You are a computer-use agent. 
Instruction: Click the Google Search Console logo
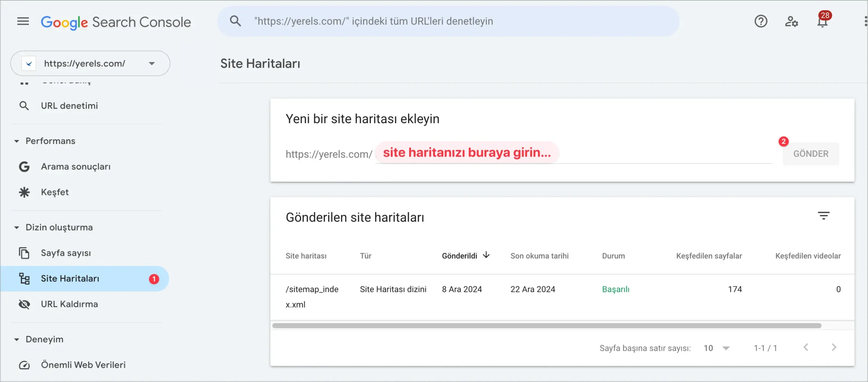click(116, 22)
